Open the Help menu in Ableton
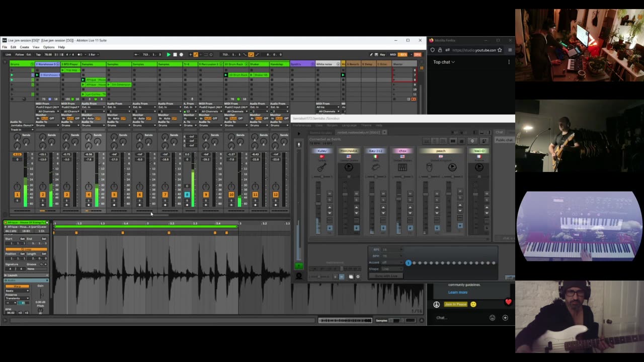644x362 pixels. pos(61,47)
